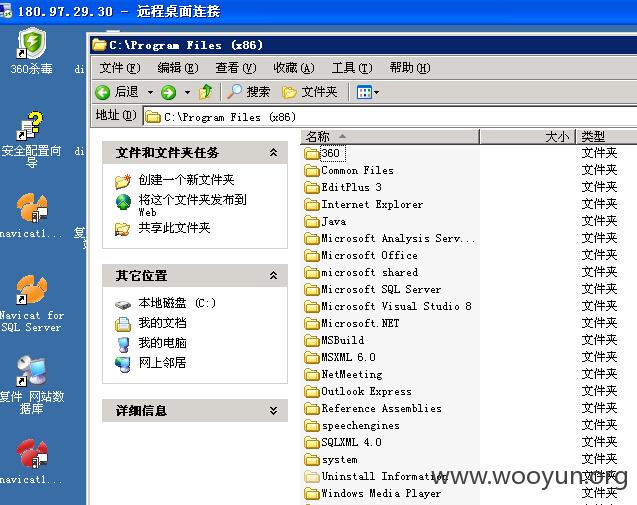
Task: Open the 工具(T) menu
Action: click(352, 68)
